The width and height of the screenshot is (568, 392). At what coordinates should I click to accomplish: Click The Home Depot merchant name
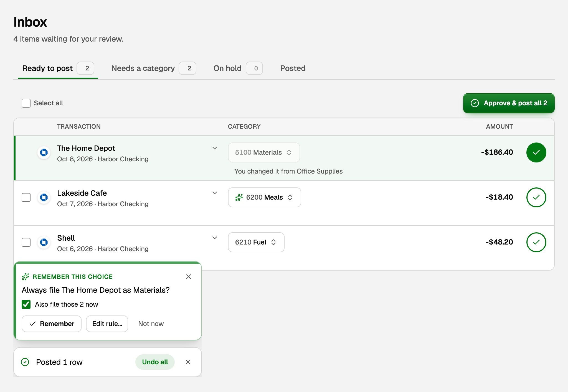pyautogui.click(x=86, y=148)
